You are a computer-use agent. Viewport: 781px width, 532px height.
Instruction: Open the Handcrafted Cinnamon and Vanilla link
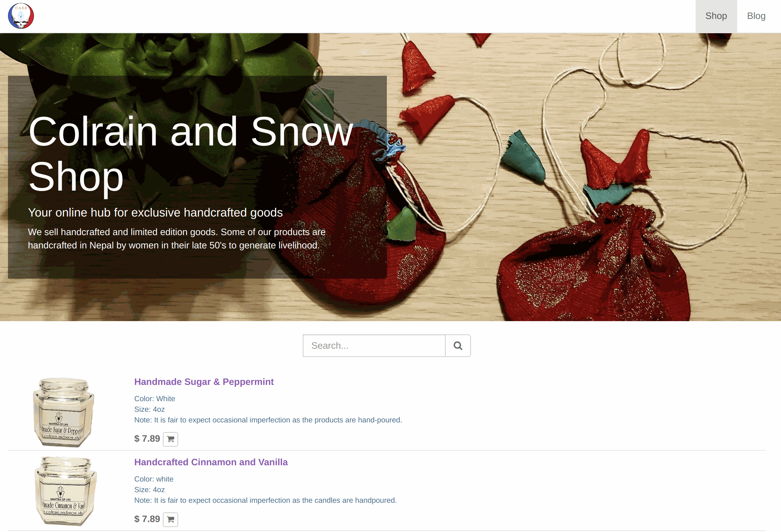[x=211, y=462]
